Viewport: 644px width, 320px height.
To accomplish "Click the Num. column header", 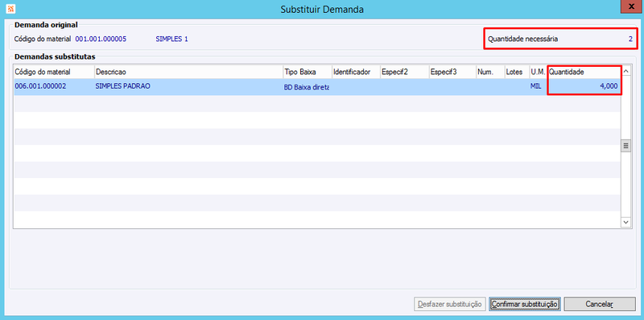I will coord(490,72).
